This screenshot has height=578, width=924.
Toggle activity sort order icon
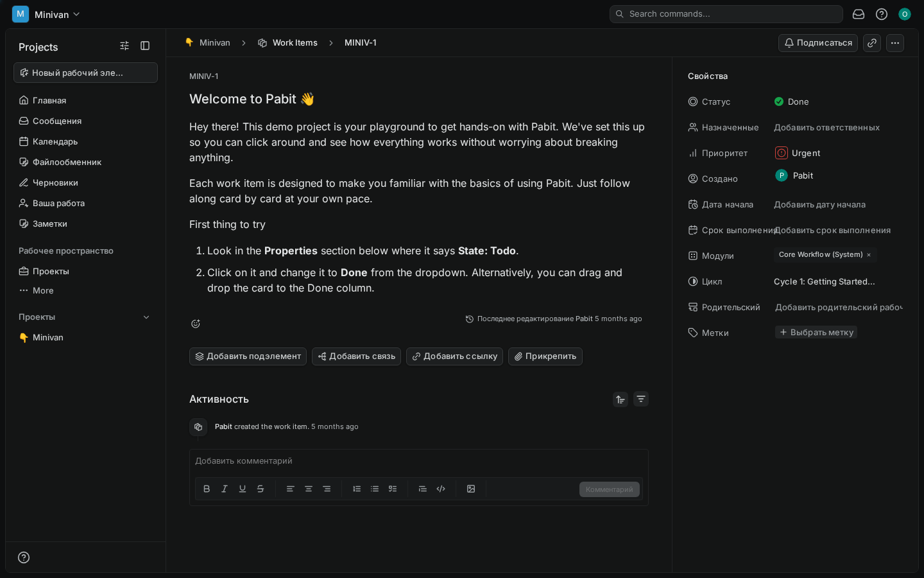[620, 399]
